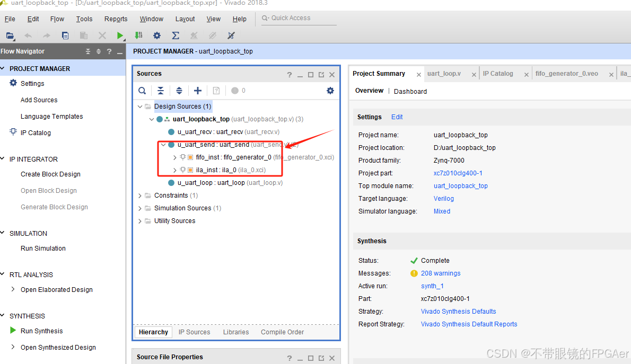Collapse all in Sources panel
Image resolution: width=631 pixels, height=364 pixels.
[161, 91]
